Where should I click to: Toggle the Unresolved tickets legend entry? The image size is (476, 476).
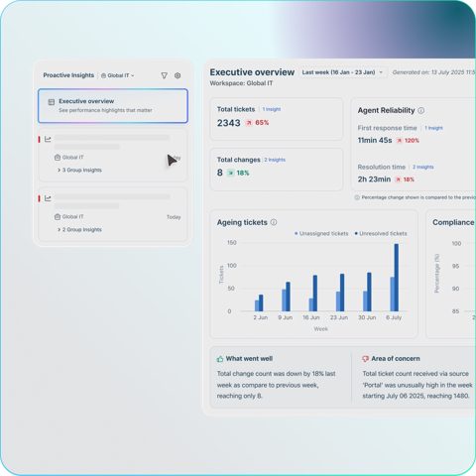[x=381, y=233]
